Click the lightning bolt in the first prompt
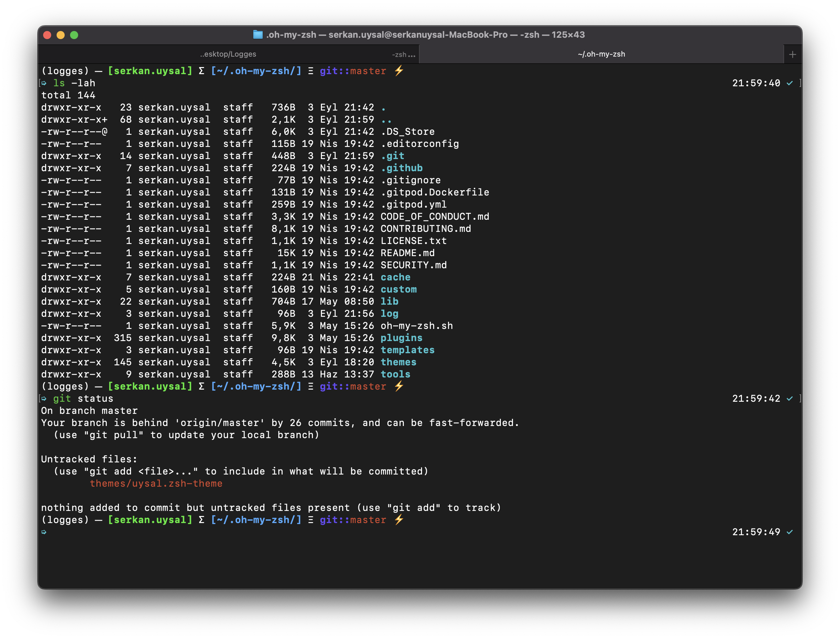This screenshot has height=639, width=840. click(398, 71)
